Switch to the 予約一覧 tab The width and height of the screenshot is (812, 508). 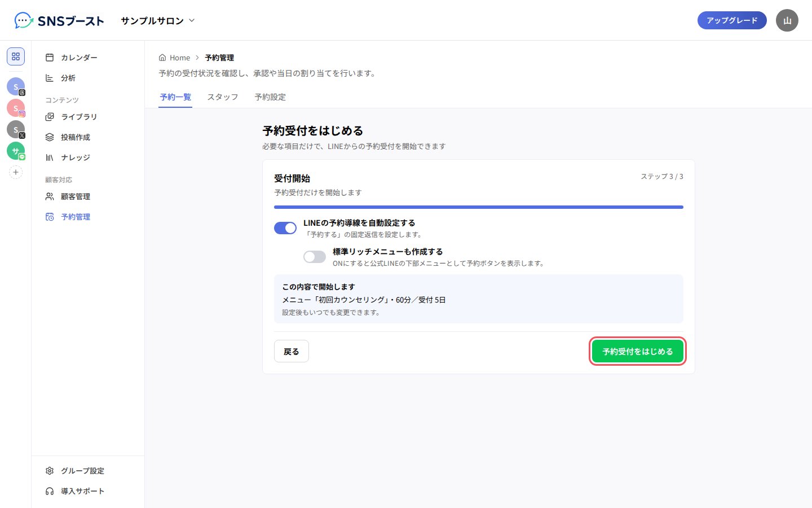(175, 97)
